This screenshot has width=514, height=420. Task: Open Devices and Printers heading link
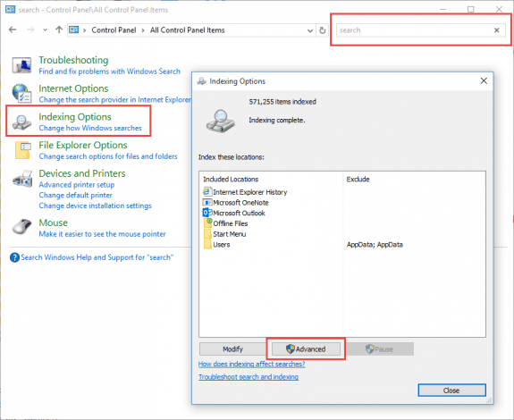(82, 173)
